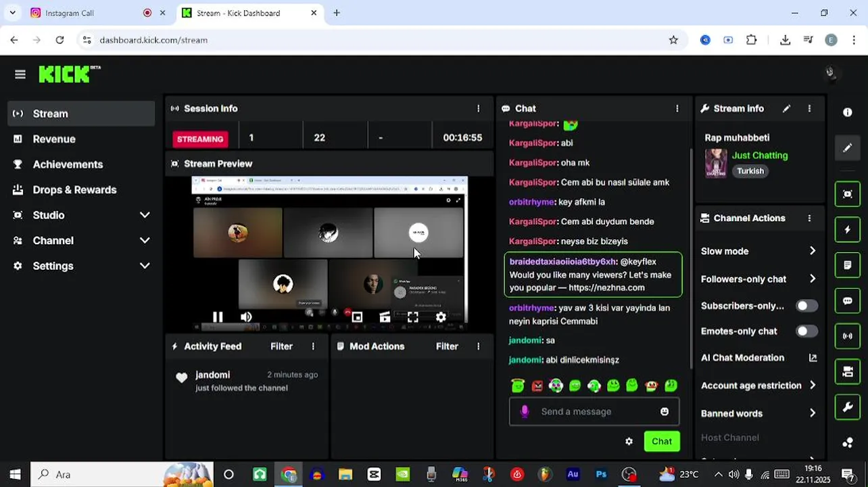Open the hamburger menu next to Kick logo
The image size is (868, 487).
coord(20,74)
